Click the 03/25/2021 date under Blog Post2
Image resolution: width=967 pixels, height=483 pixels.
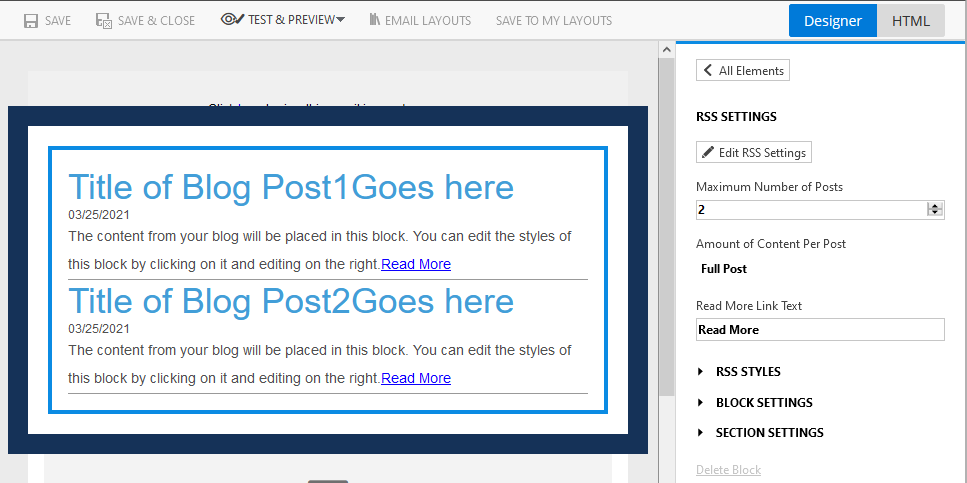[99, 329]
